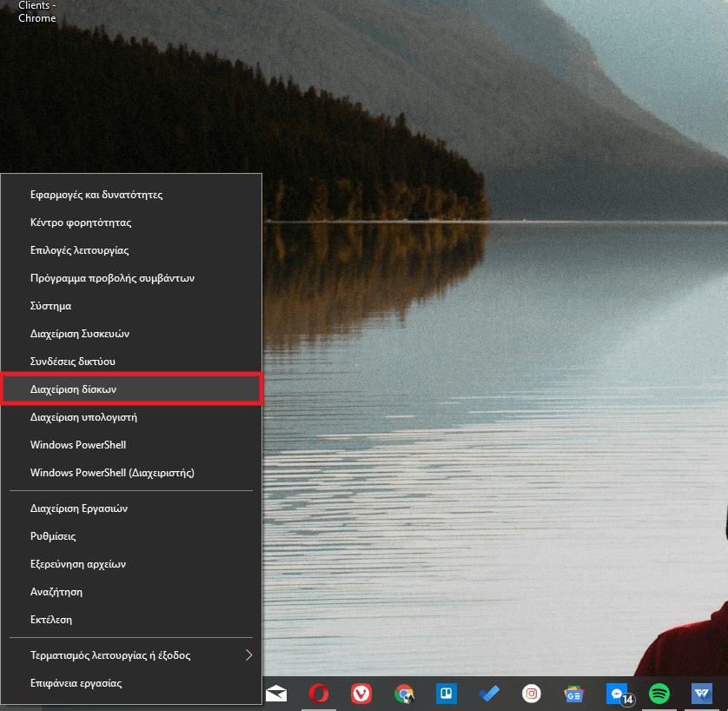Open the blue checkmark To Do app
The image size is (728, 711).
(x=489, y=694)
